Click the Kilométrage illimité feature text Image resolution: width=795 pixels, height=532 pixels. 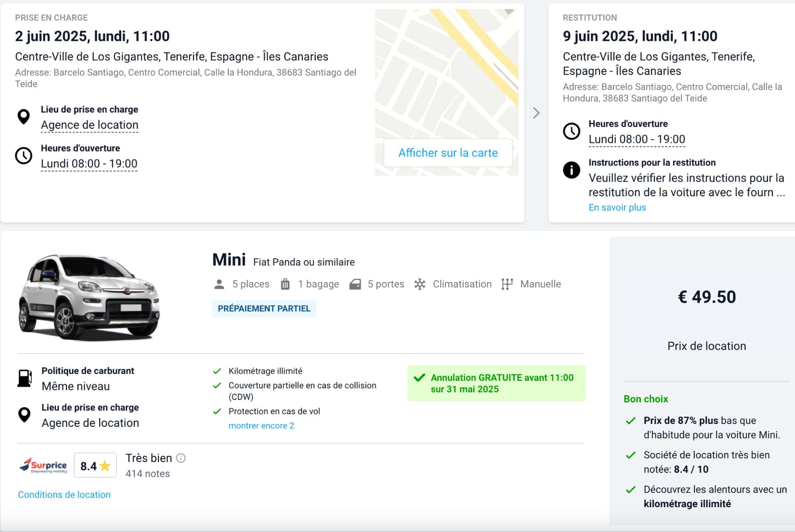pos(265,371)
